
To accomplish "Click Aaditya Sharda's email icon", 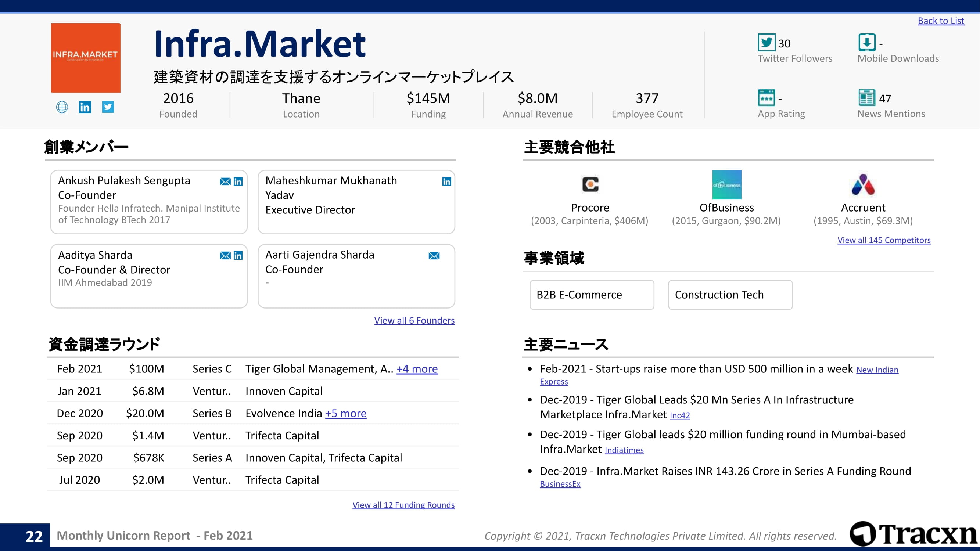I will [225, 256].
